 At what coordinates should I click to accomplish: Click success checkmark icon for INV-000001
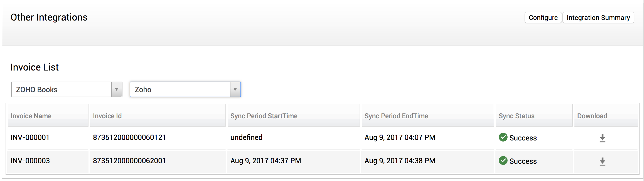click(503, 137)
